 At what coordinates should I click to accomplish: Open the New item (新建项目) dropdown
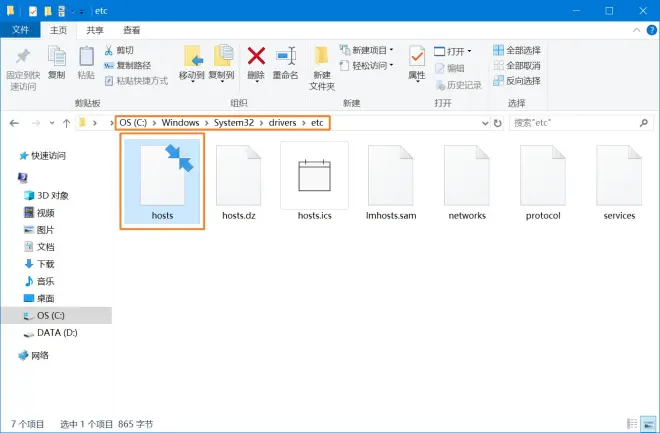(367, 50)
